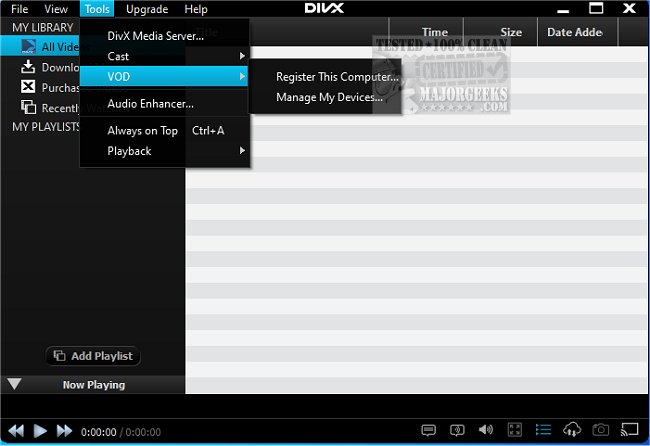Screen dimensions: 650x446
Task: Collapse the Now Playing panel triangle
Action: [x=14, y=384]
